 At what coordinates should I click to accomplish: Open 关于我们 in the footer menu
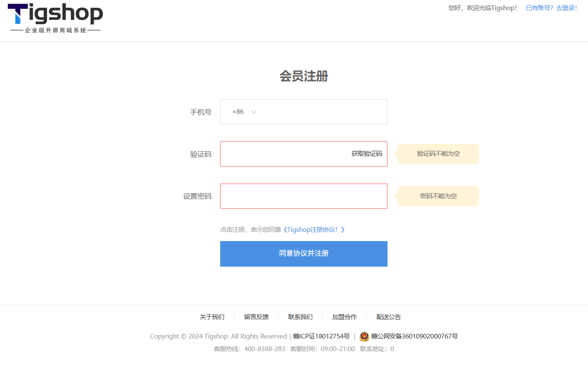tap(212, 317)
